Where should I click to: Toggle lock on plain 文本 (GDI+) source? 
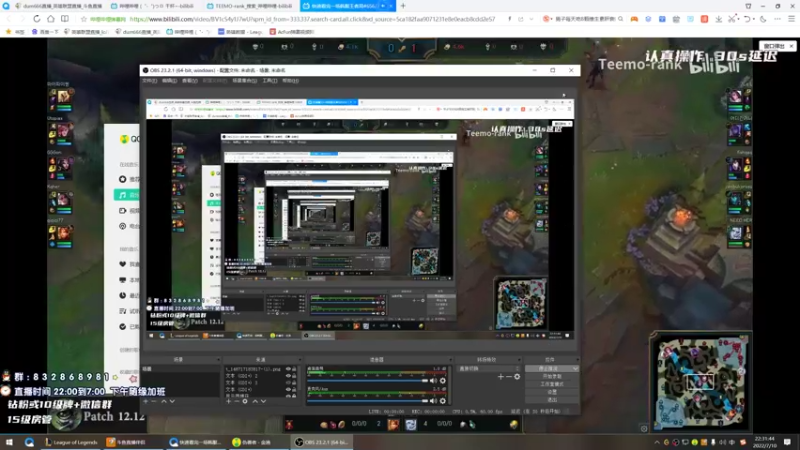(x=294, y=389)
